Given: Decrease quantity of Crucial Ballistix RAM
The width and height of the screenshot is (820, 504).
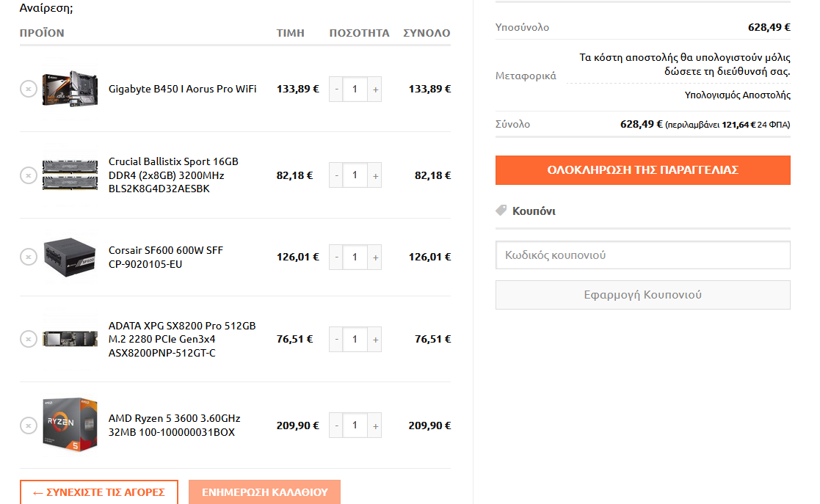Looking at the screenshot, I should click(336, 175).
